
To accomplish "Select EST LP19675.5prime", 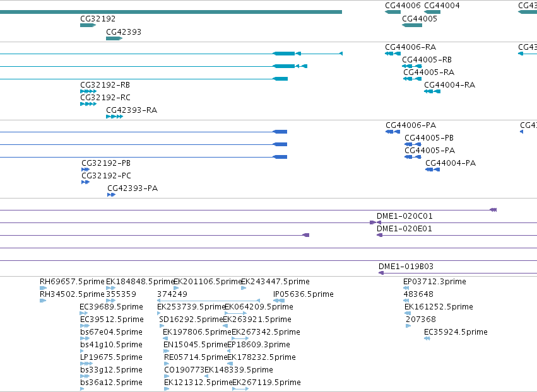I will (x=111, y=357).
